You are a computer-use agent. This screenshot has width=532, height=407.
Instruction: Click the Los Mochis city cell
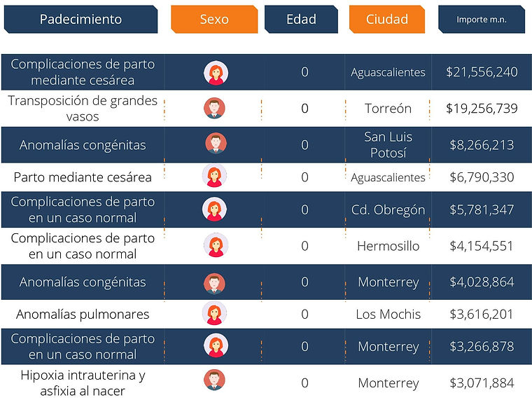click(388, 314)
